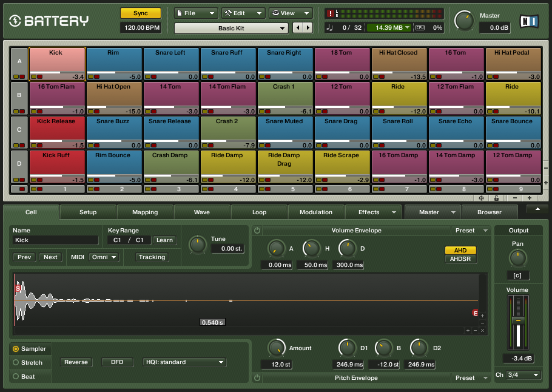The image size is (552, 392).
Task: Click the yellow button on the Kick cell
Action: coord(33,76)
